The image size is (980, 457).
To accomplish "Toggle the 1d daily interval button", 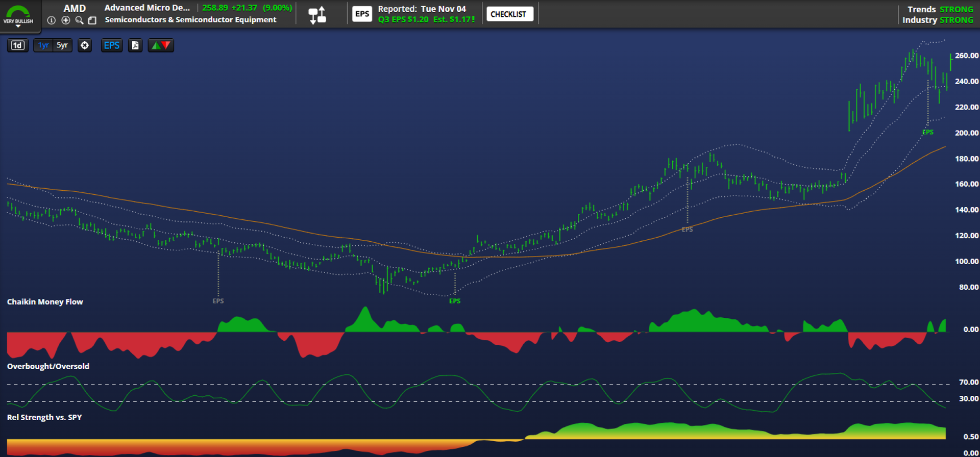I will coord(18,45).
